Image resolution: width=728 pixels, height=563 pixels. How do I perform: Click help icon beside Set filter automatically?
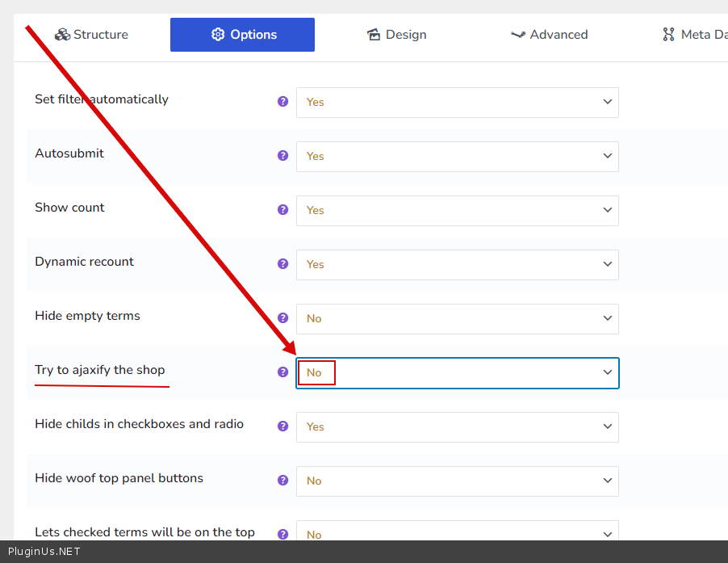click(282, 102)
